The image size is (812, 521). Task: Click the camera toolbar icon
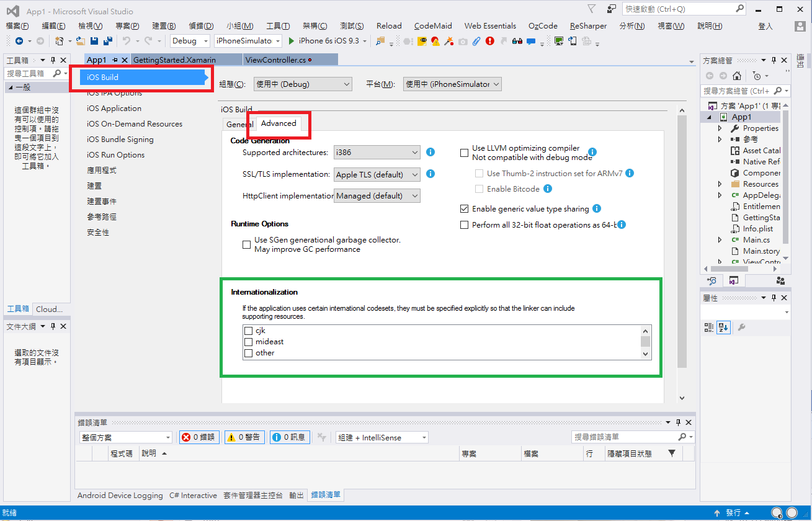[x=463, y=41]
